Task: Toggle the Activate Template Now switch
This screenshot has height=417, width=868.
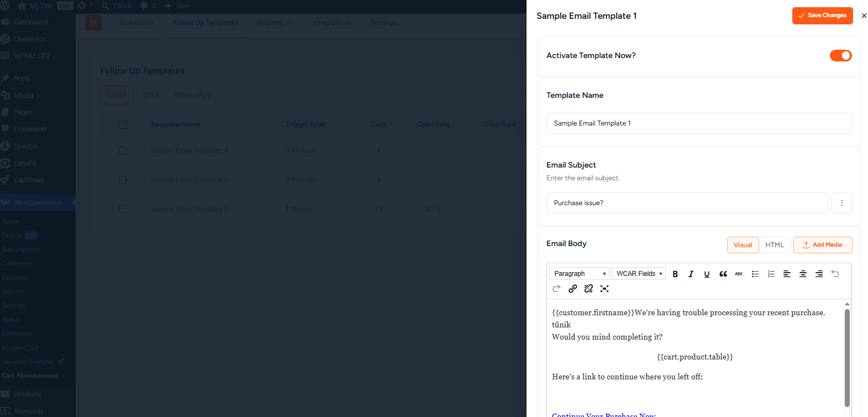Action: click(x=840, y=56)
